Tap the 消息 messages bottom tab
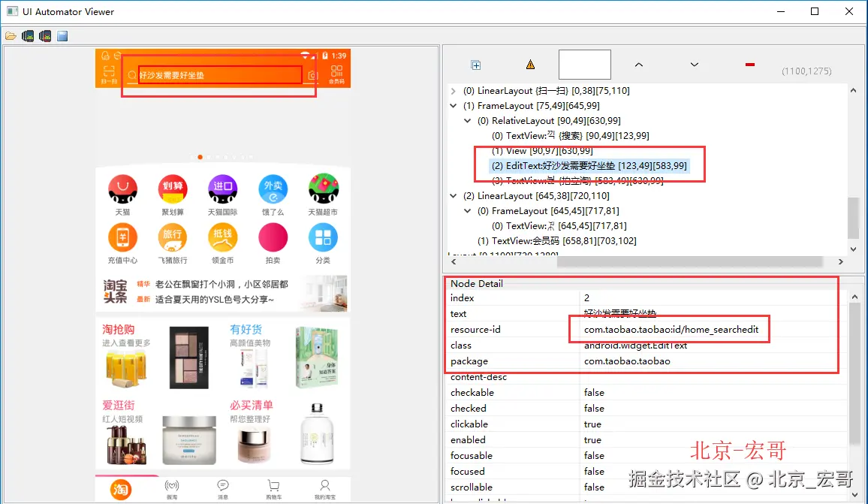 click(223, 490)
